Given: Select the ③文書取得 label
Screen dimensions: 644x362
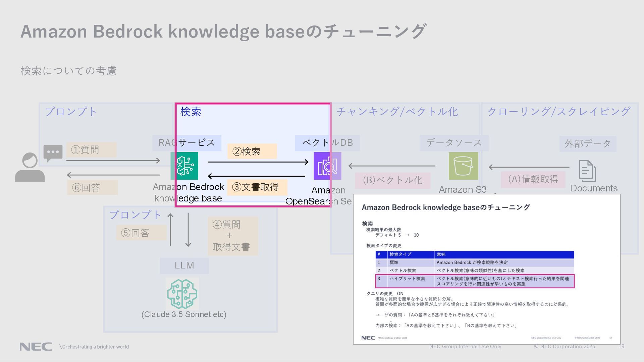Looking at the screenshot, I should pyautogui.click(x=257, y=187).
